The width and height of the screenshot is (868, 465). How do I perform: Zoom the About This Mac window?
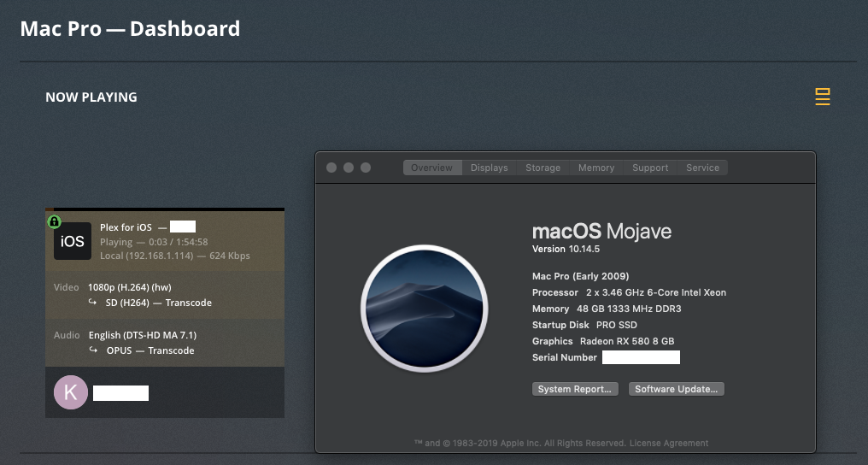coord(366,168)
